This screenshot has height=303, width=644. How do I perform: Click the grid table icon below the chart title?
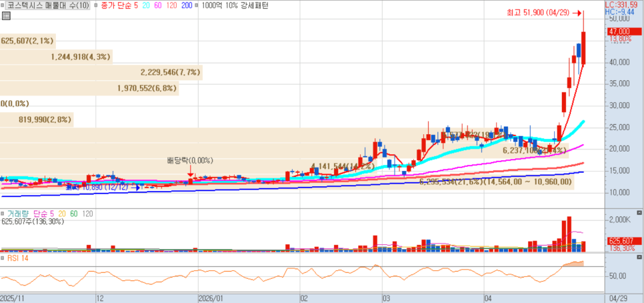(6, 16)
